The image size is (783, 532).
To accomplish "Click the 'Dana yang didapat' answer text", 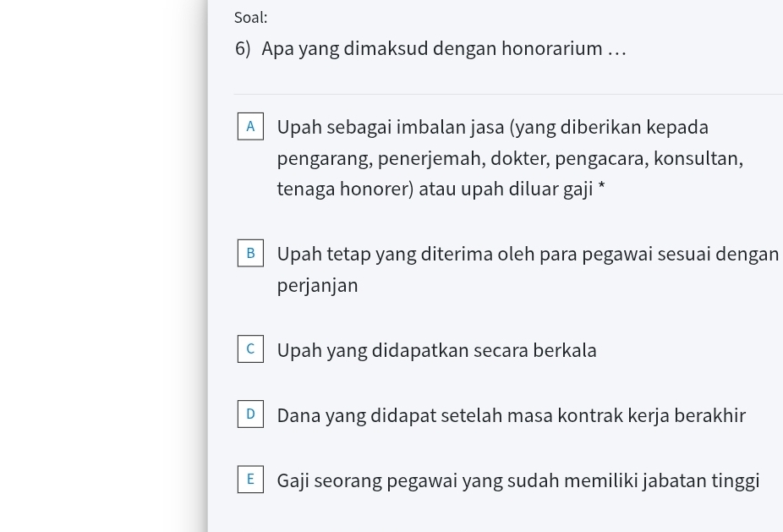I will (511, 414).
